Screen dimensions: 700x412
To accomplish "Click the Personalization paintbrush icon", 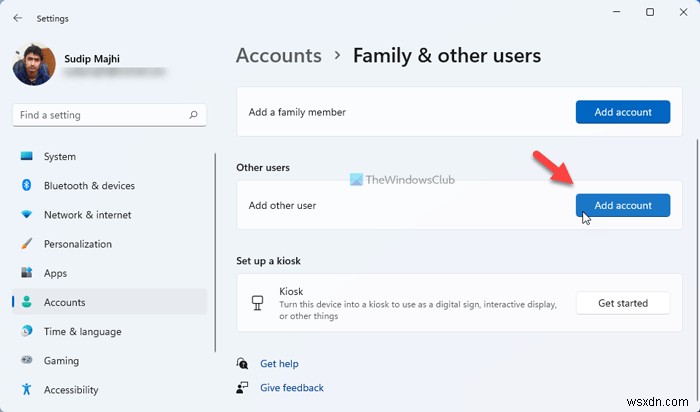I will (x=26, y=244).
